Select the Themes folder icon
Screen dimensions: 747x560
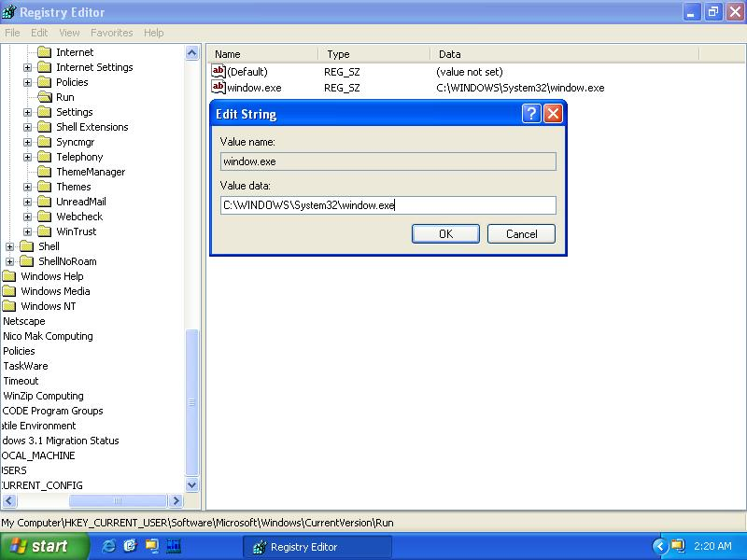[44, 187]
